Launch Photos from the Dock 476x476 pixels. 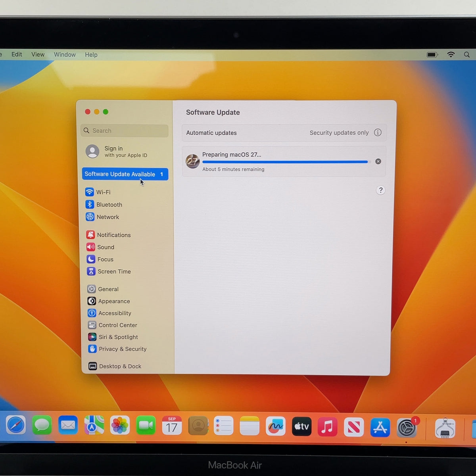tap(120, 426)
